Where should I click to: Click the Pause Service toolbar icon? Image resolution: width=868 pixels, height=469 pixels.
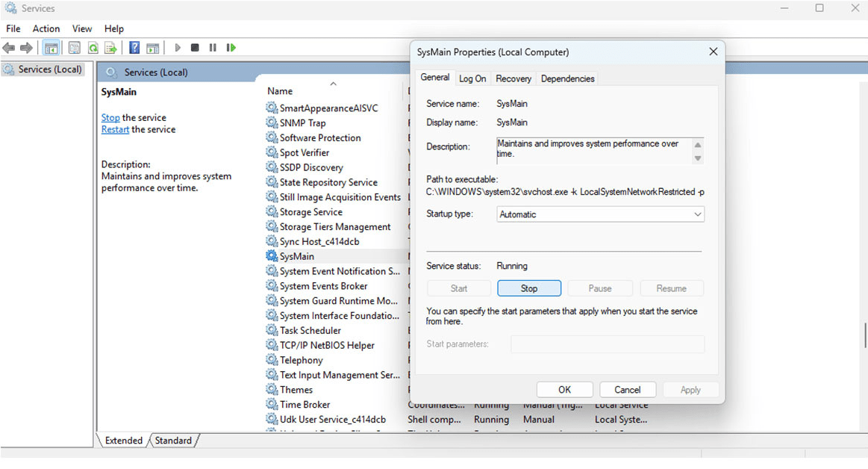pos(213,48)
